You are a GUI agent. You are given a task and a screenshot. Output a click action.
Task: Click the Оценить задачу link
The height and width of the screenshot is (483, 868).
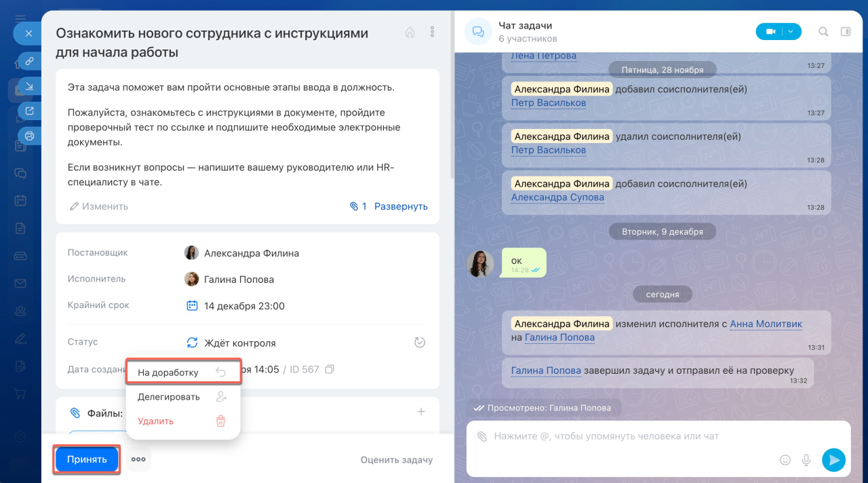(x=396, y=460)
